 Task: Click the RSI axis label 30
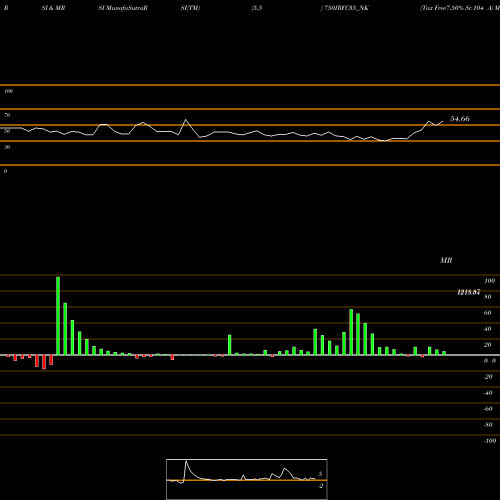click(x=7, y=147)
